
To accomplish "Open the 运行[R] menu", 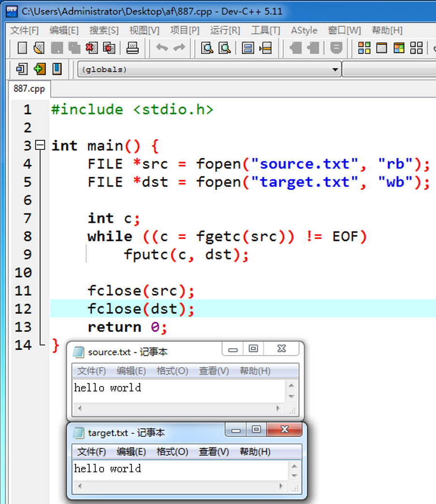I will click(225, 30).
